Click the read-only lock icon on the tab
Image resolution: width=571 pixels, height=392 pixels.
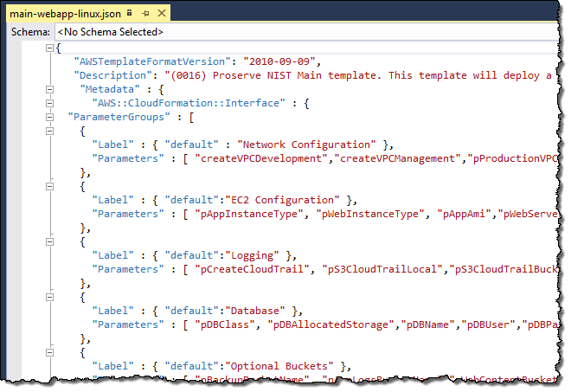point(130,15)
